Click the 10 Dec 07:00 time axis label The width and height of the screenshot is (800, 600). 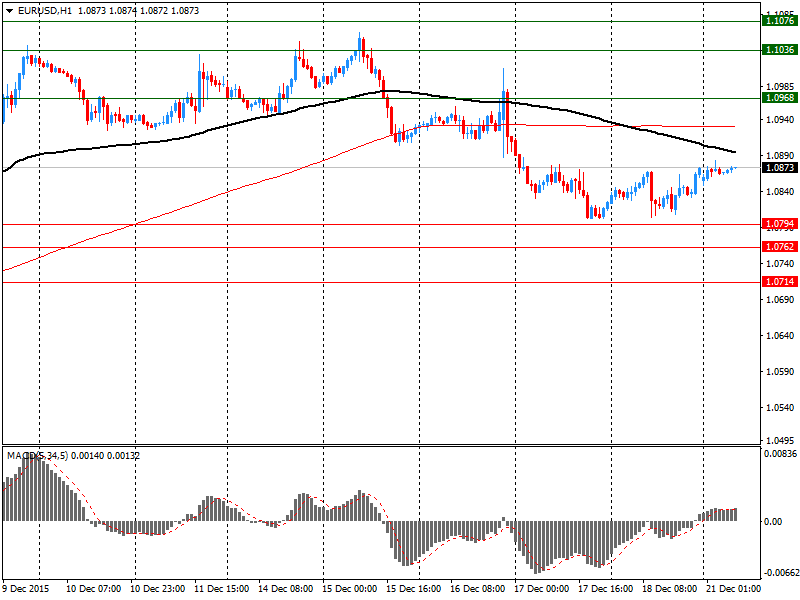[93, 588]
